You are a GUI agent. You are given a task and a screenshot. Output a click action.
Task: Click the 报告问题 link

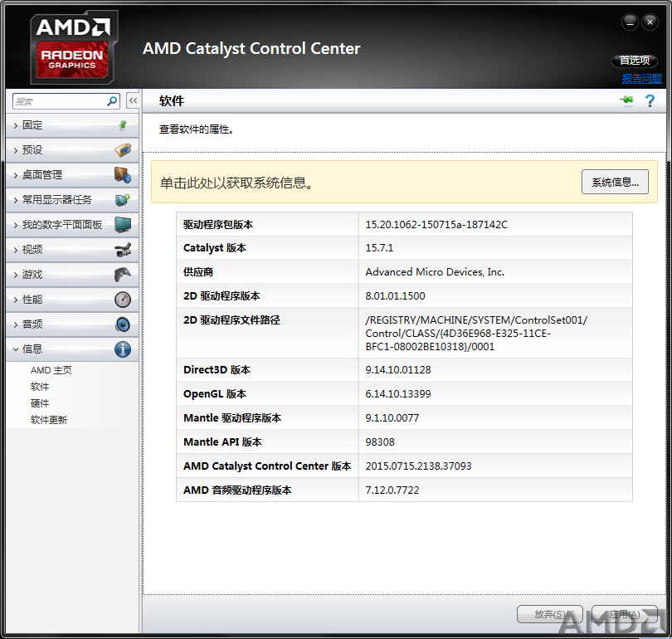point(641,79)
